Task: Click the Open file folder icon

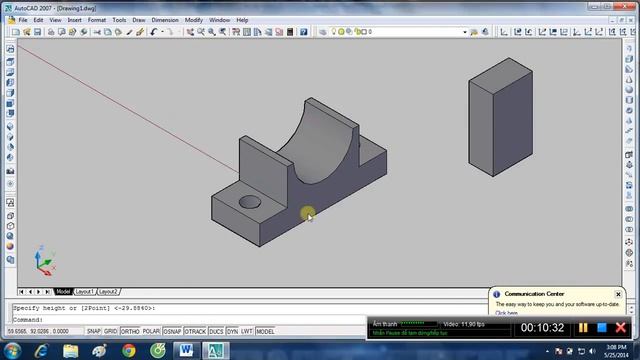Action: click(27, 32)
